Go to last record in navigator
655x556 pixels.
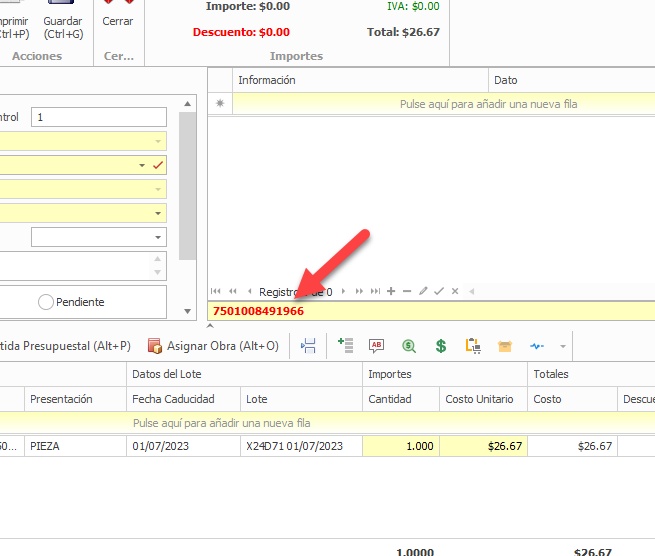point(376,291)
